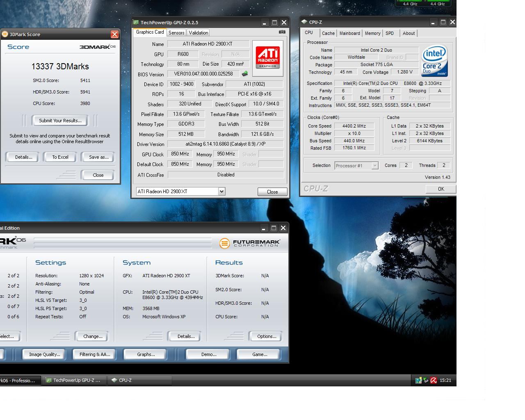Click the Version 1.43 text in CPU-Z
The image size is (525, 420).
(x=437, y=177)
